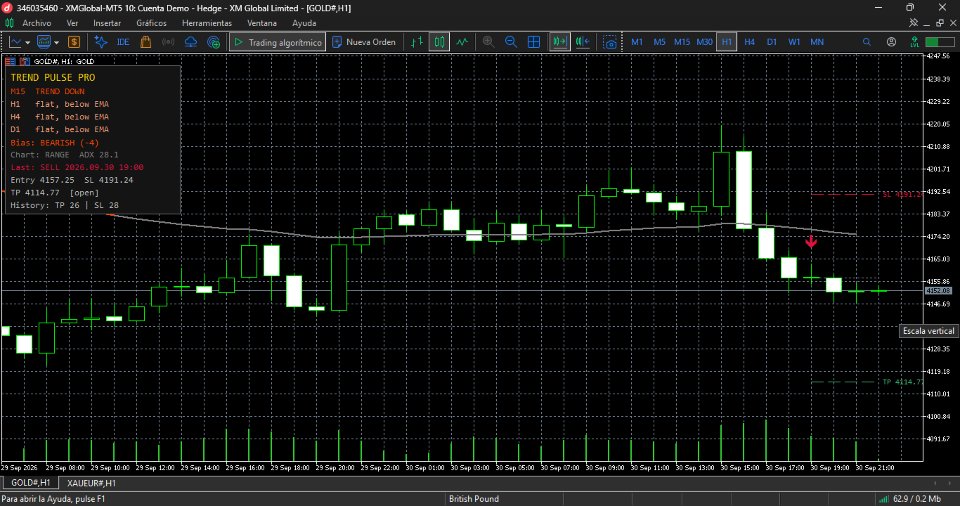This screenshot has height=506, width=960.
Task: Click the Entry 4157.25 SL 4191.24 line
Action: click(x=72, y=180)
